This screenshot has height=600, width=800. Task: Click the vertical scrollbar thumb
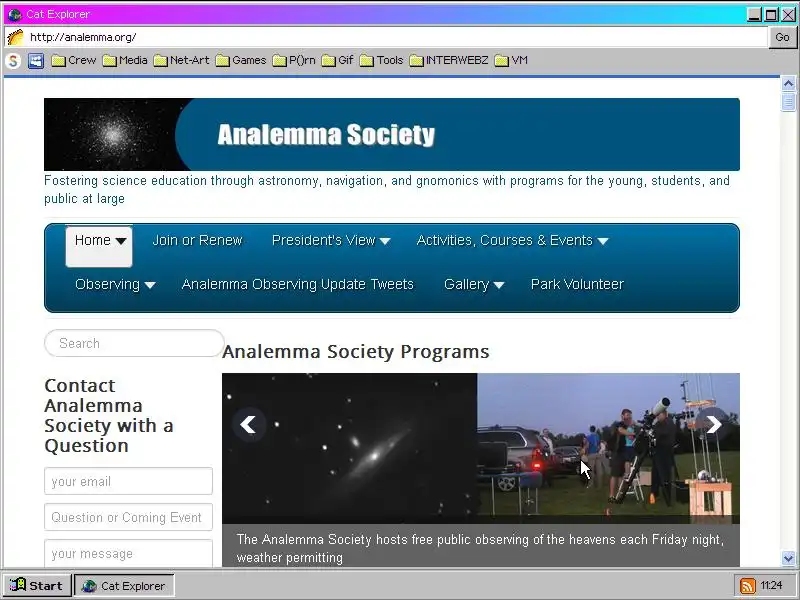click(788, 101)
